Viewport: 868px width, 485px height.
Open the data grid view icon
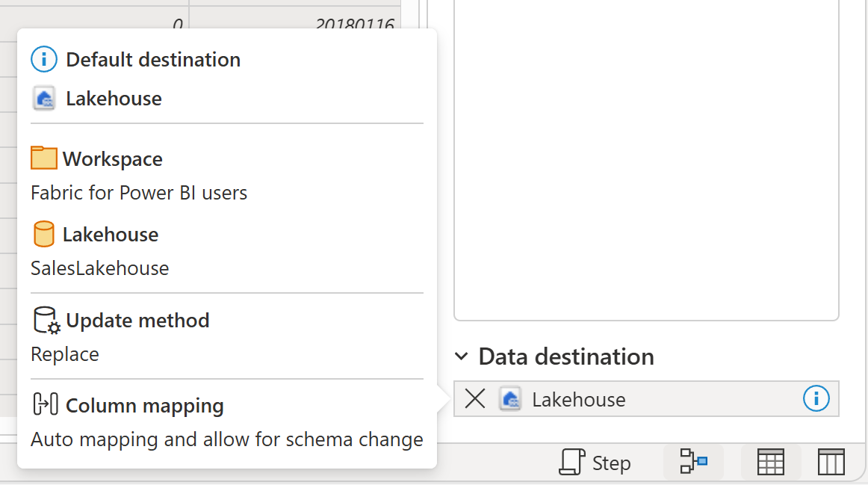(x=770, y=462)
